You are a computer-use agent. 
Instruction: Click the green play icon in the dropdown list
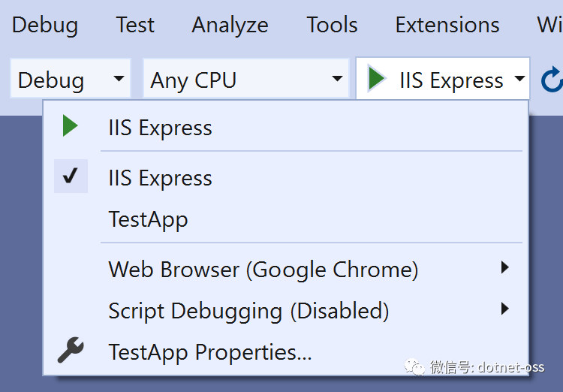pyautogui.click(x=71, y=127)
